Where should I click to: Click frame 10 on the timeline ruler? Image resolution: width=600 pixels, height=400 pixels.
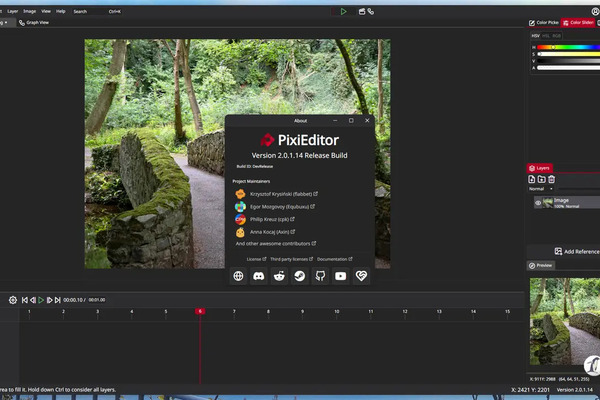[337, 312]
